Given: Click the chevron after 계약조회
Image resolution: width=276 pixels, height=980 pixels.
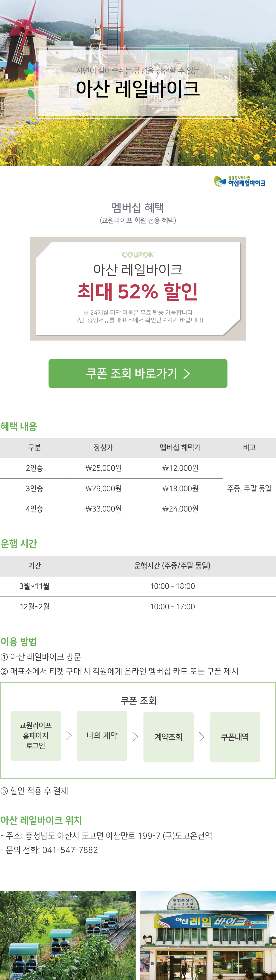Looking at the screenshot, I should coord(201,737).
